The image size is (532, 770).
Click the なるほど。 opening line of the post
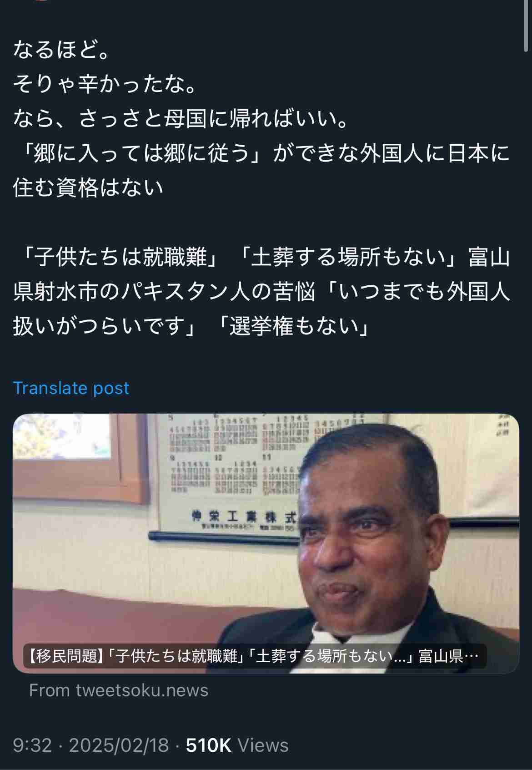[62, 50]
